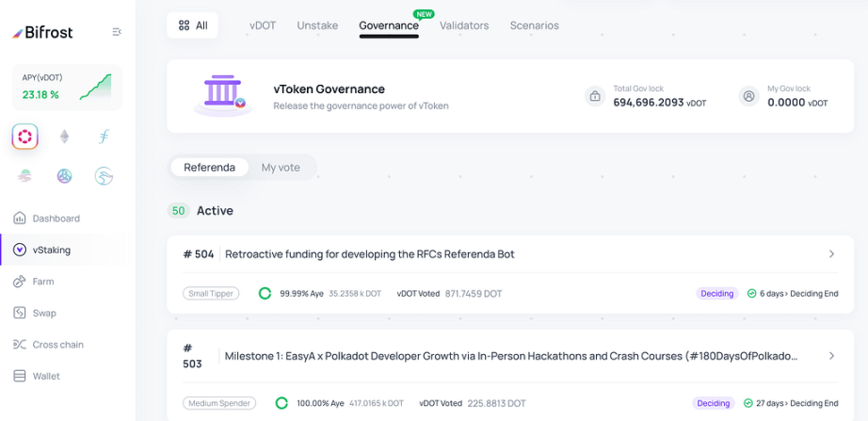Select the Polkadot network icon
The height and width of the screenshot is (421, 868).
click(24, 137)
